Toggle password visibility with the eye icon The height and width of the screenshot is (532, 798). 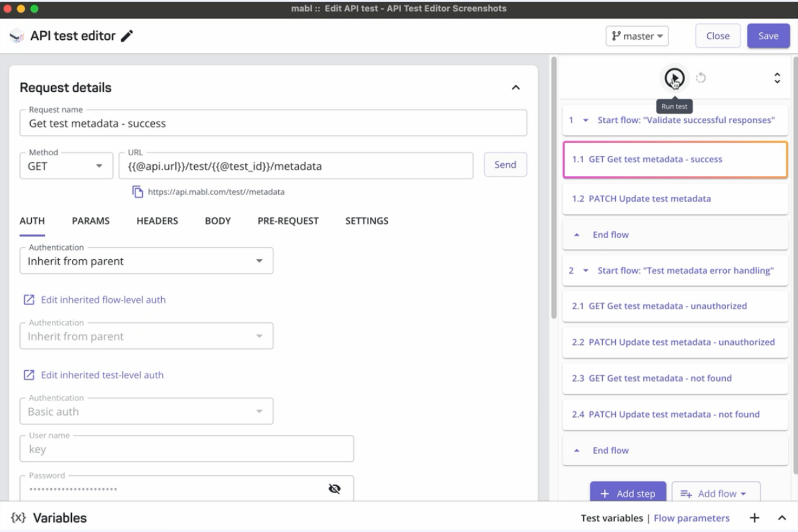tap(335, 488)
